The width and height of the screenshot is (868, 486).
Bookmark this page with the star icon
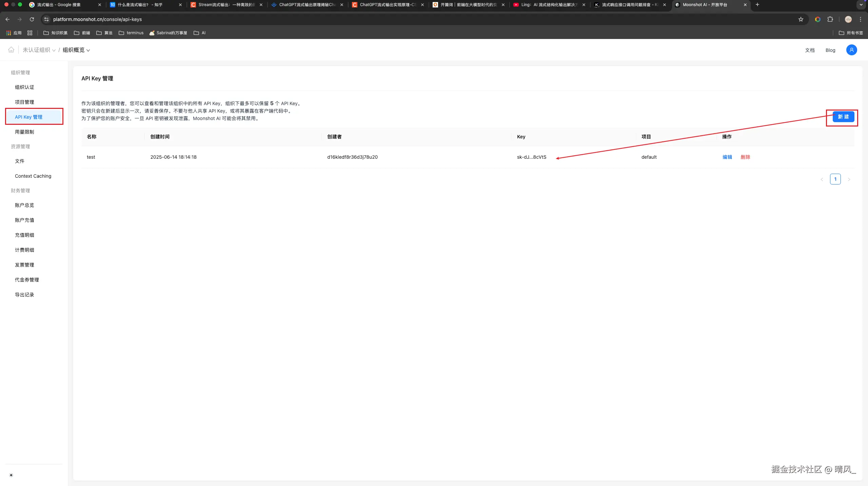tap(801, 19)
